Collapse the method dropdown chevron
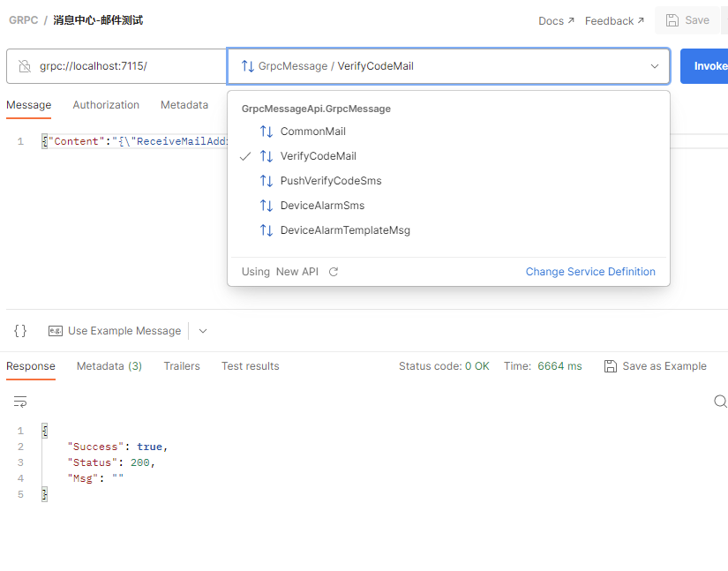728x571 pixels. click(655, 66)
